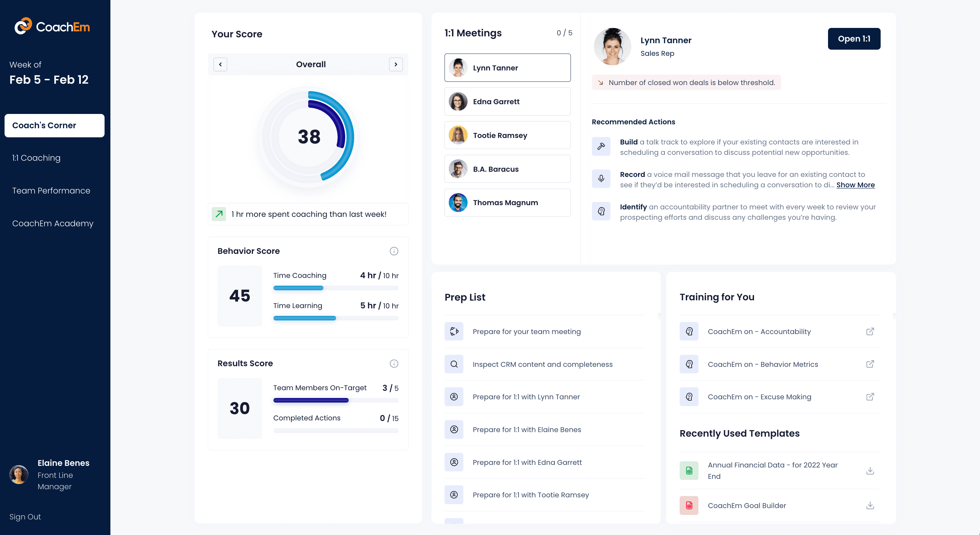Image resolution: width=980 pixels, height=535 pixels.
Task: Click the person icon for Lynn Tanner prep
Action: click(454, 397)
